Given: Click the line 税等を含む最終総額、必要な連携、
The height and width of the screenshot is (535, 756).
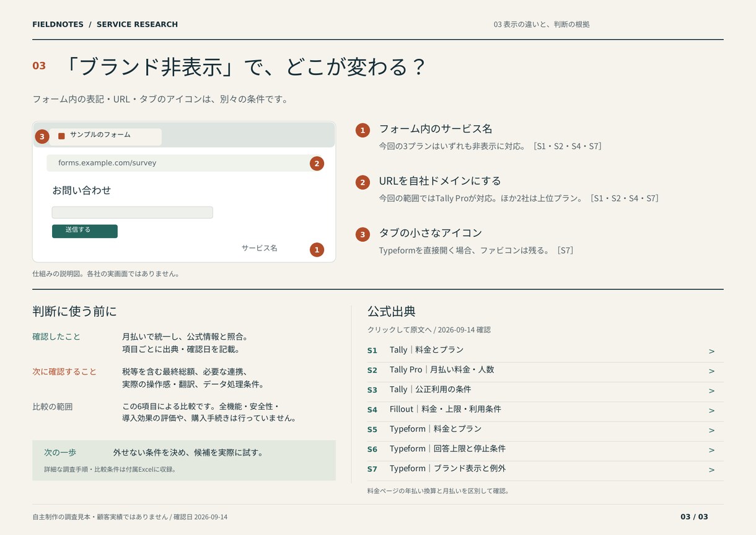Looking at the screenshot, I should tap(185, 372).
